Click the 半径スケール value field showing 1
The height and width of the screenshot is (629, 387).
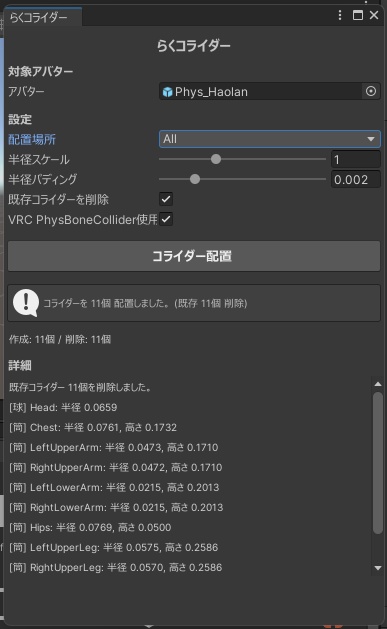[x=356, y=159]
